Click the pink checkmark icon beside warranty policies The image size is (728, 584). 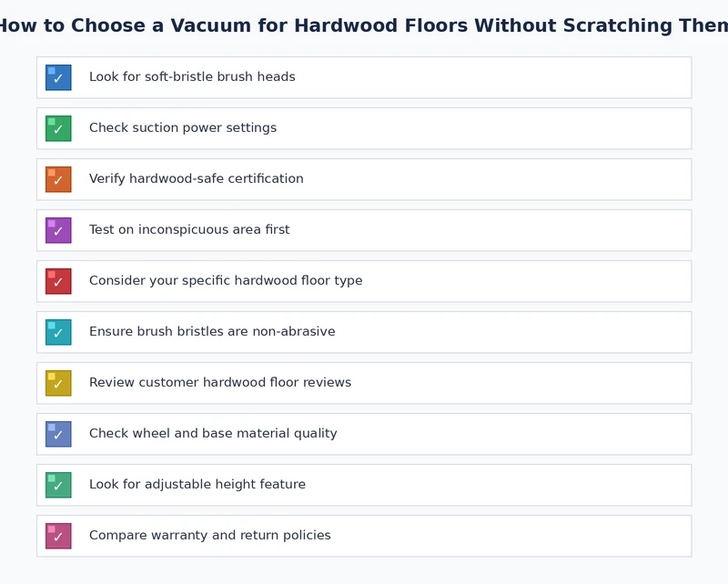click(58, 536)
